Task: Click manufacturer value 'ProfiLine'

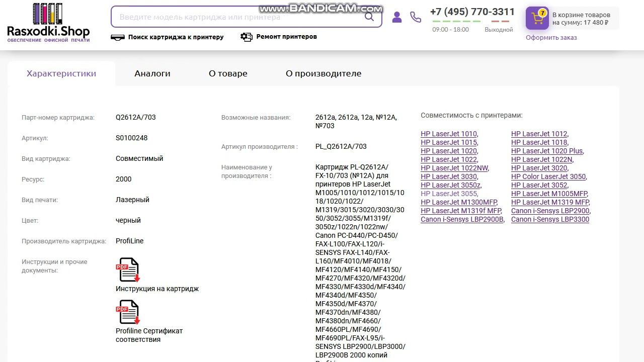Action: tap(130, 241)
